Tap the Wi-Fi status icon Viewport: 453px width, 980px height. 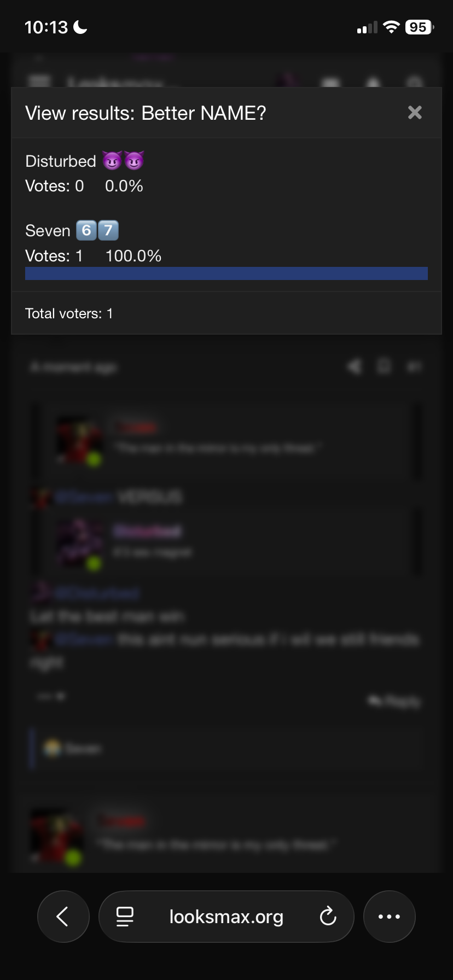click(391, 27)
